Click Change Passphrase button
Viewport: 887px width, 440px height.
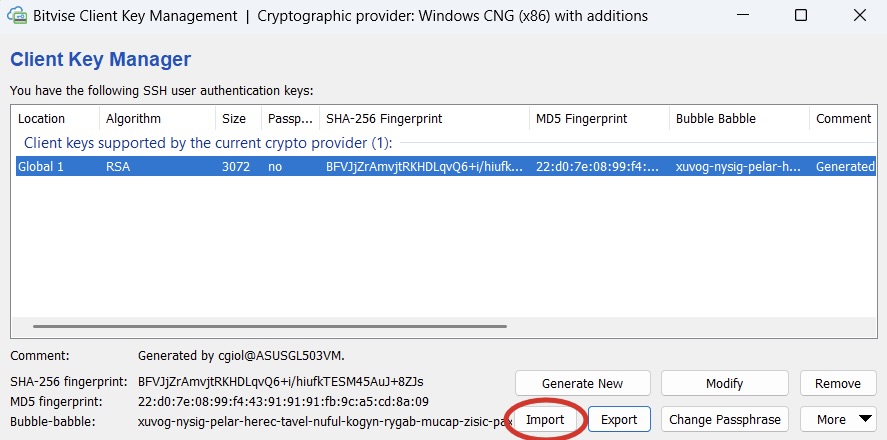coord(724,419)
